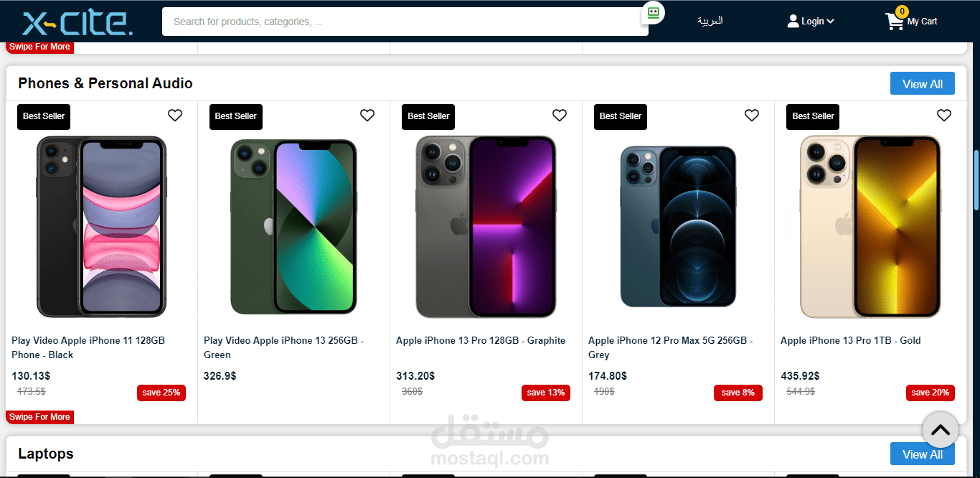View All Phones & Personal Audio
The width and height of the screenshot is (980, 478).
(x=922, y=84)
